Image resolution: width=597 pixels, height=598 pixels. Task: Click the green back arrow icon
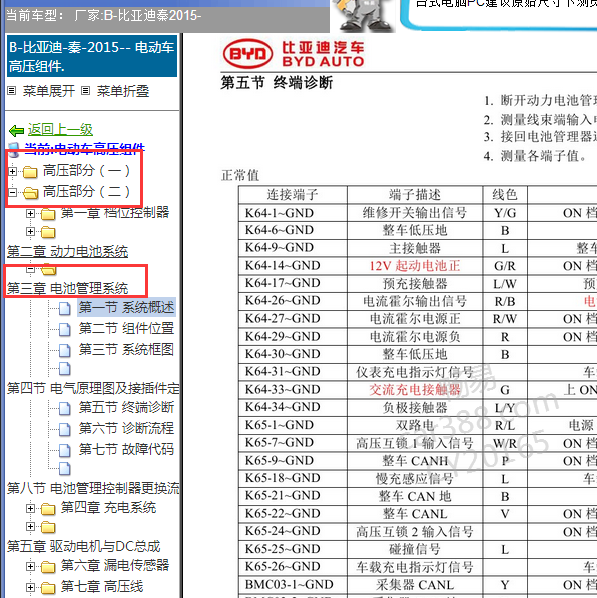(x=16, y=131)
